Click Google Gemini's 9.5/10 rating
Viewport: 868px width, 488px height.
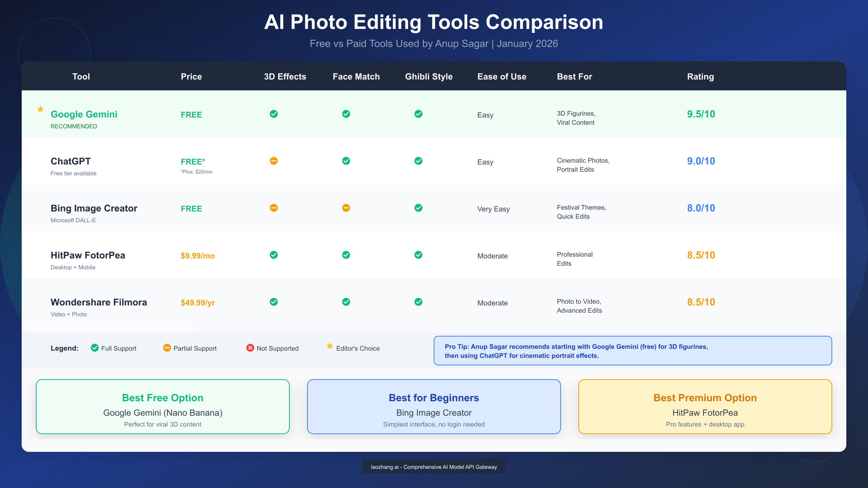700,114
